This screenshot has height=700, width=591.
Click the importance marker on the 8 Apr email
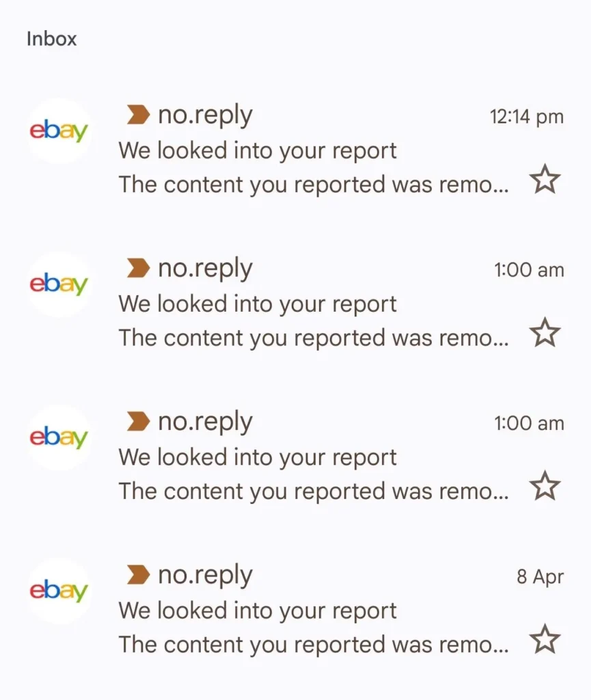click(x=138, y=574)
